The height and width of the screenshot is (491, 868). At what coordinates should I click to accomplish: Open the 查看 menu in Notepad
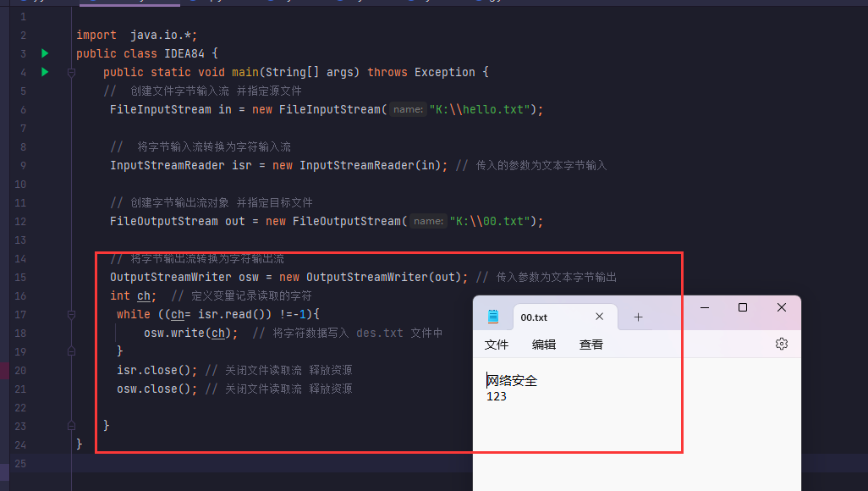591,345
